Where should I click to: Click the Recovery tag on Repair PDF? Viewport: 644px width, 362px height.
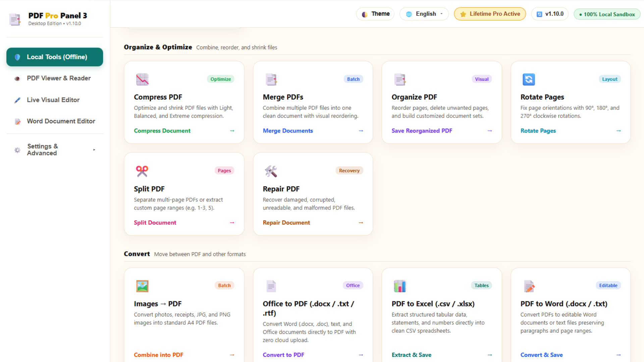349,171
